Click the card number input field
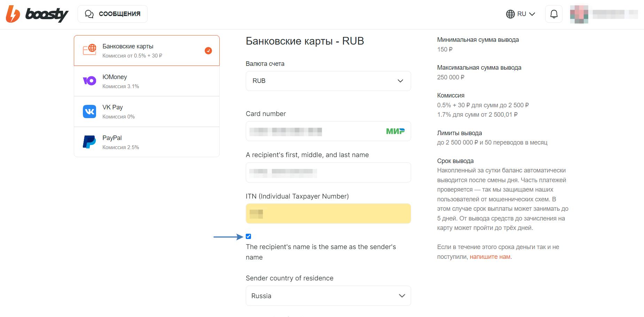This screenshot has height=317, width=644. point(328,131)
